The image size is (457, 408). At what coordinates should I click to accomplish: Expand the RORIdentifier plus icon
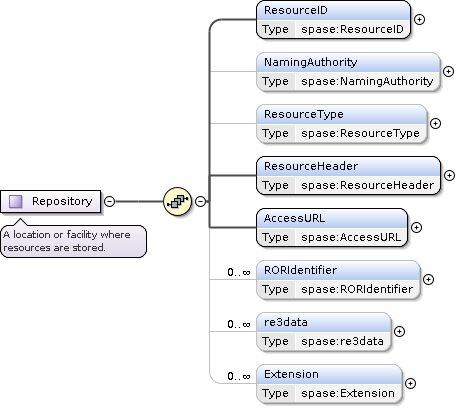pos(428,280)
